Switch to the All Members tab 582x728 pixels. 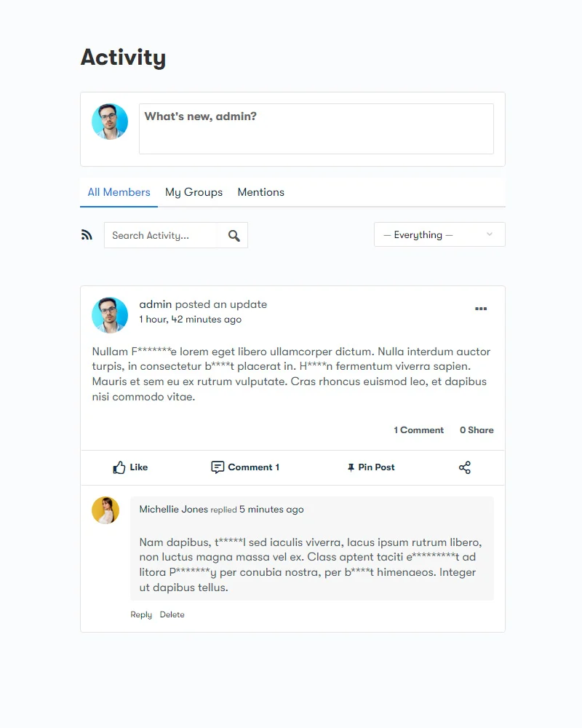coord(119,192)
